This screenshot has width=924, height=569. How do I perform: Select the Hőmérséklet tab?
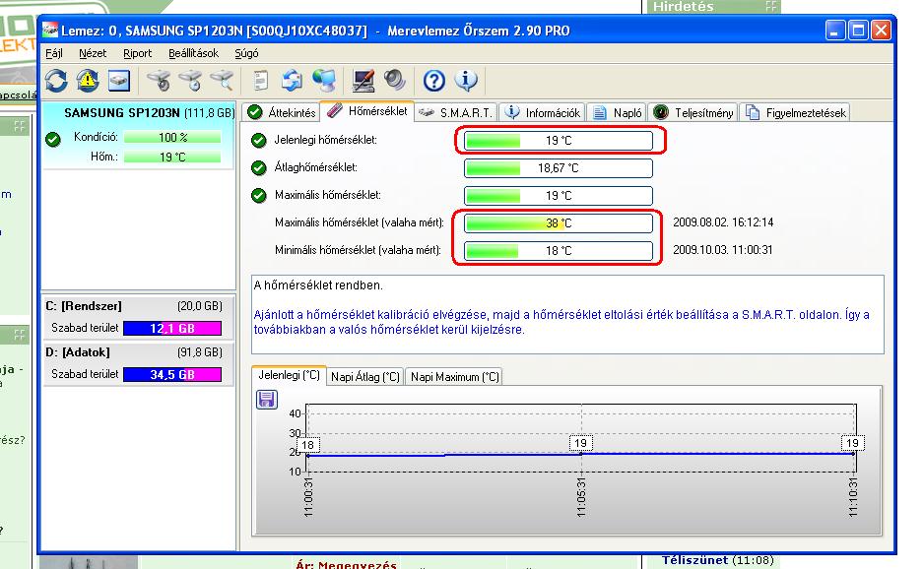367,110
